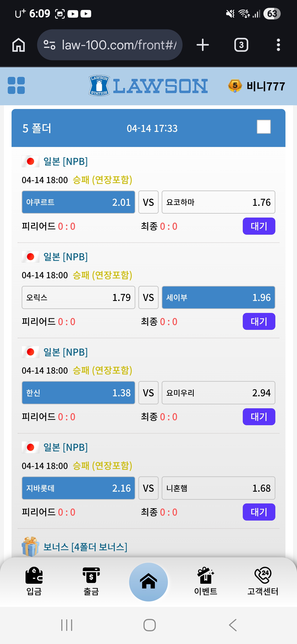Open the withdrawal (출금) icon

(91, 581)
